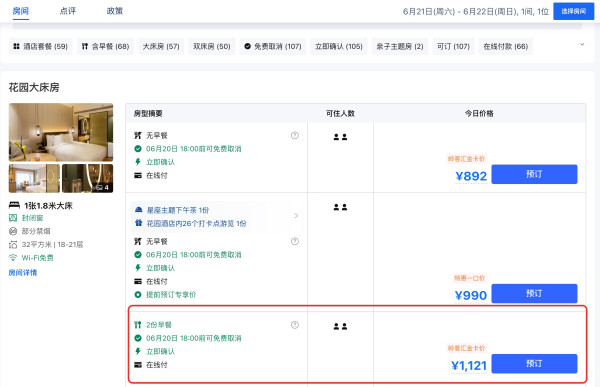Click the 花园酒店内26个打卡点游览 1份 item
600x387 pixels.
[x=196, y=223]
